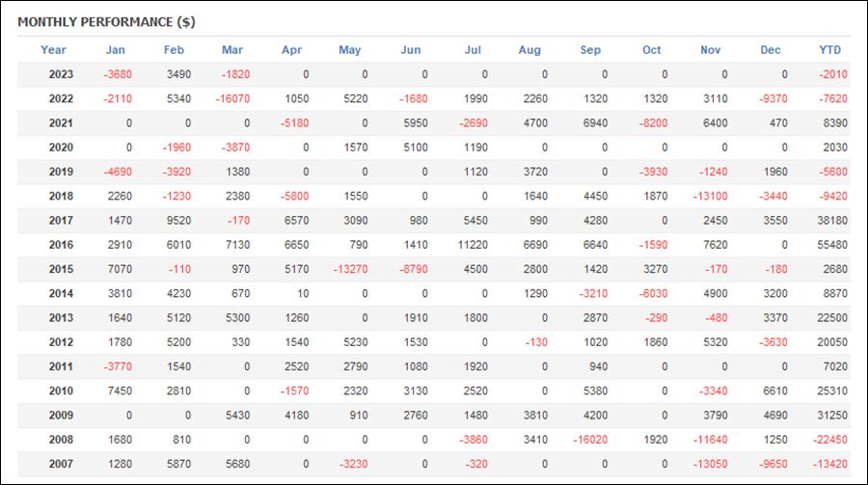The height and width of the screenshot is (485, 868).
Task: Click the 2017 YTD value 38180
Action: click(x=832, y=221)
